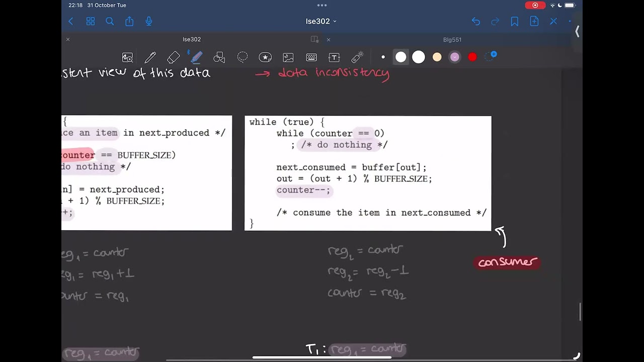Screen dimensions: 644x362
Task: Select the Highlighter tool
Action: (196, 57)
